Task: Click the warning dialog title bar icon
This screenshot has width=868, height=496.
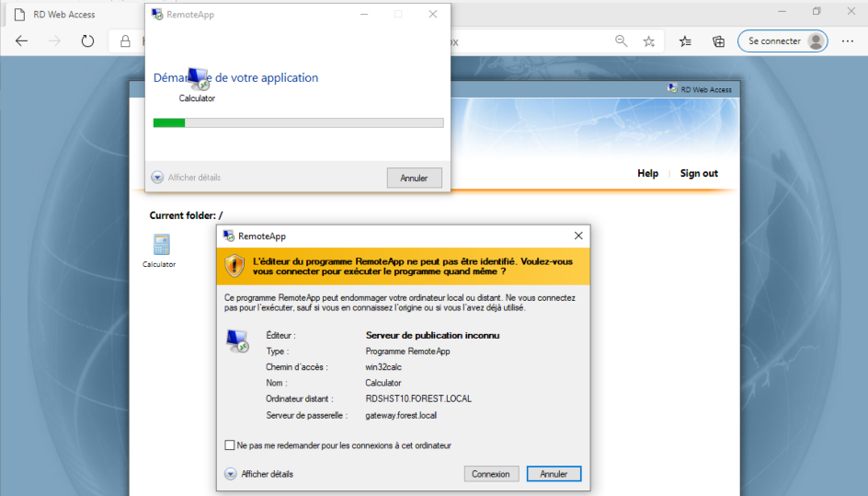Action: point(229,236)
